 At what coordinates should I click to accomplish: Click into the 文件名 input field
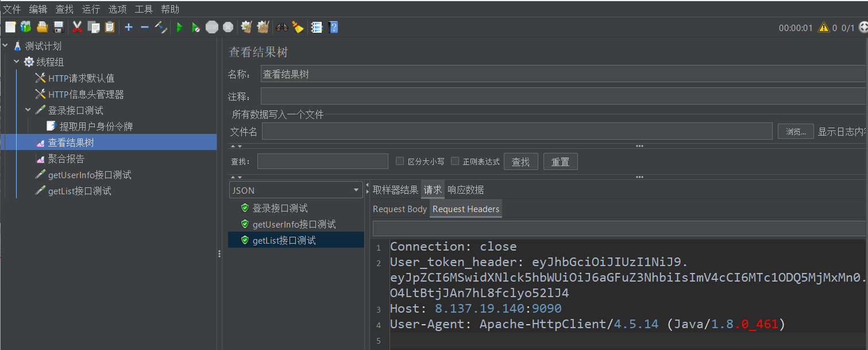(x=517, y=132)
